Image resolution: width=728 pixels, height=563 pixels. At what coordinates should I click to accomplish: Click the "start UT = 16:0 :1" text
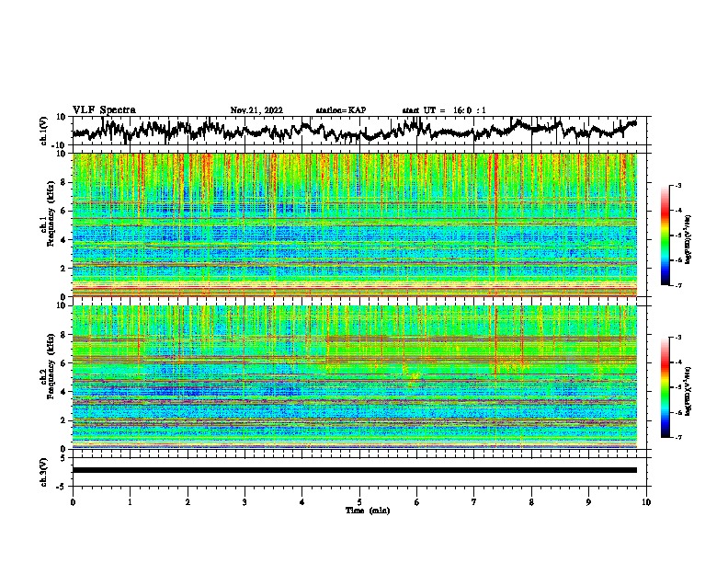click(x=444, y=110)
